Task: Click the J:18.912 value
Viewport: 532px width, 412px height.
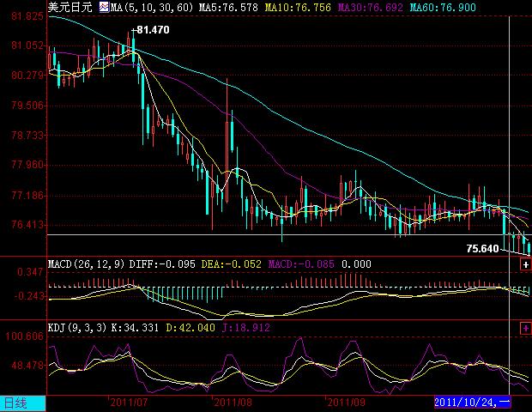Action: pos(246,328)
